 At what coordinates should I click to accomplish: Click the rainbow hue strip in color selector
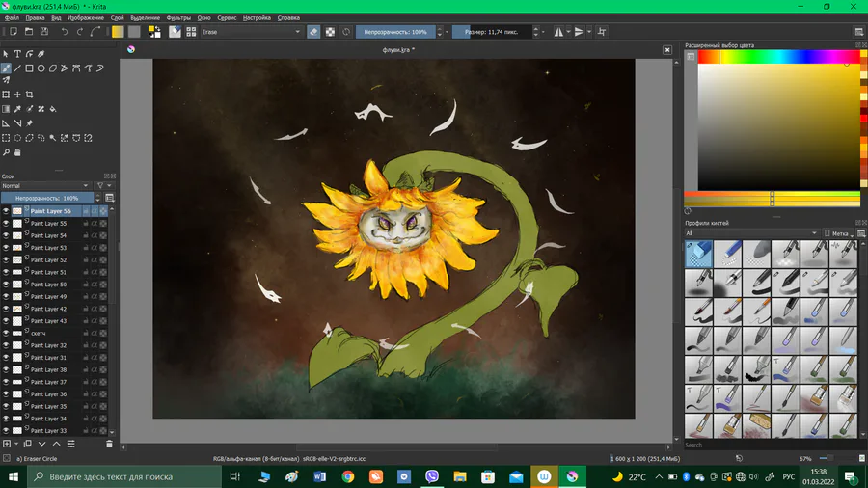coord(777,57)
